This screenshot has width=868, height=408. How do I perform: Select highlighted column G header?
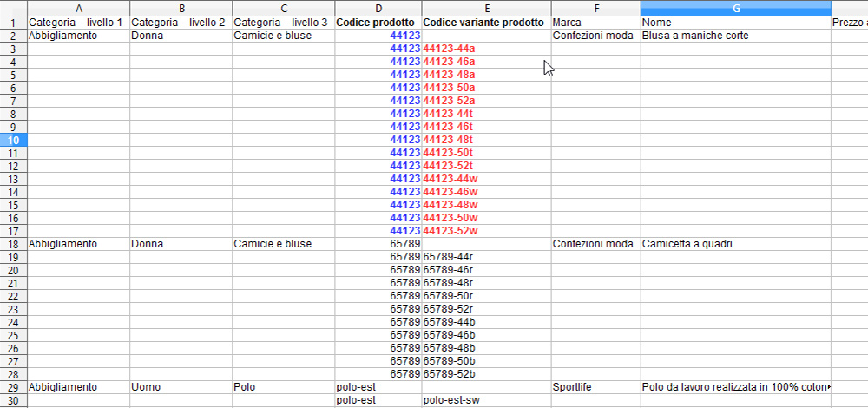736,9
